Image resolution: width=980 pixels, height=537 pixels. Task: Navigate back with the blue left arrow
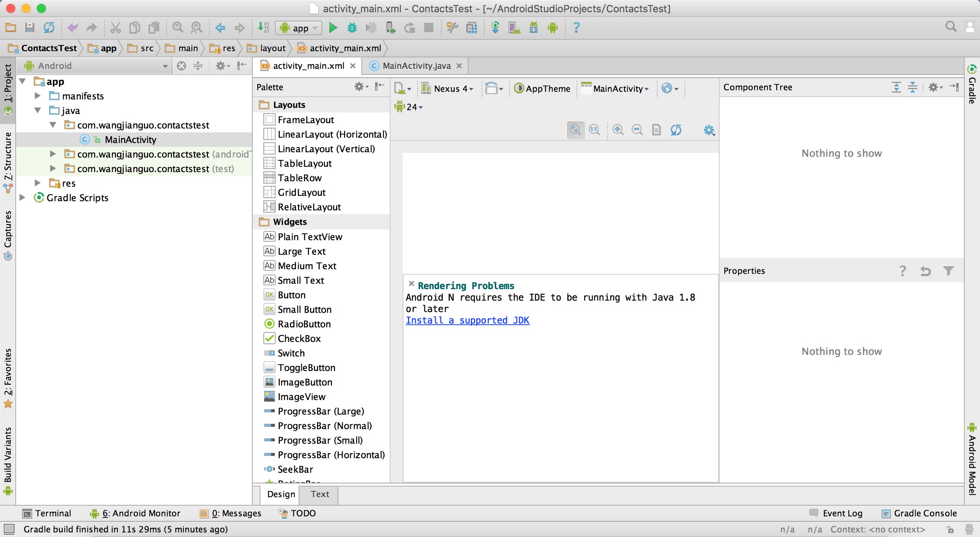point(220,28)
